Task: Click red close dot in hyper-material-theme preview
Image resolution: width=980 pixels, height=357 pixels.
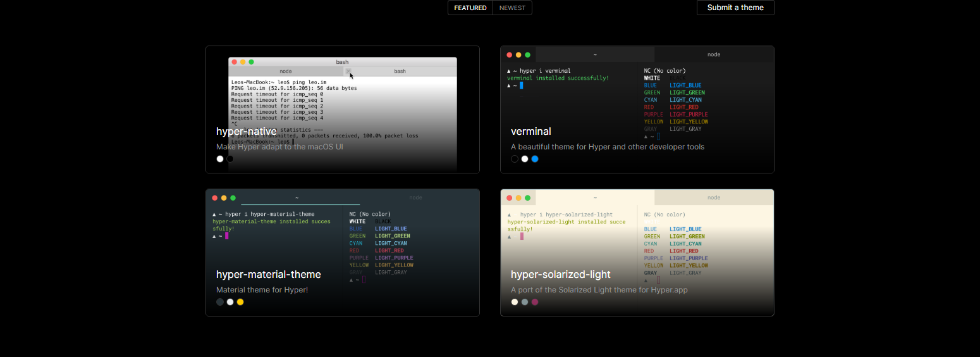Action: tap(215, 198)
